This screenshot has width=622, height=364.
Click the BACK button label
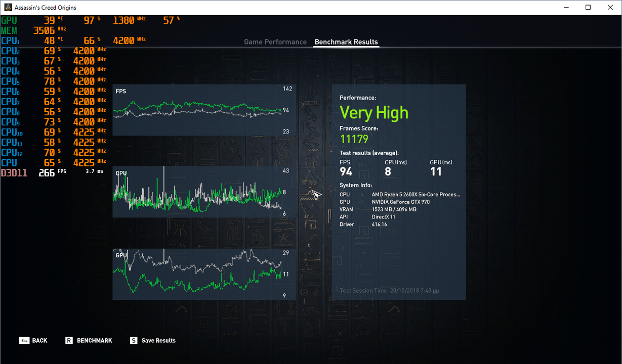39,341
